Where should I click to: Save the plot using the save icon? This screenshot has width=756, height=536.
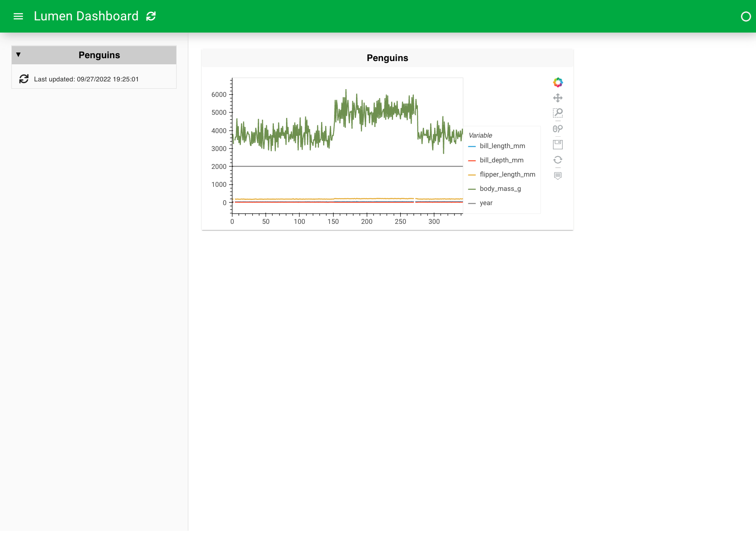coord(558,144)
